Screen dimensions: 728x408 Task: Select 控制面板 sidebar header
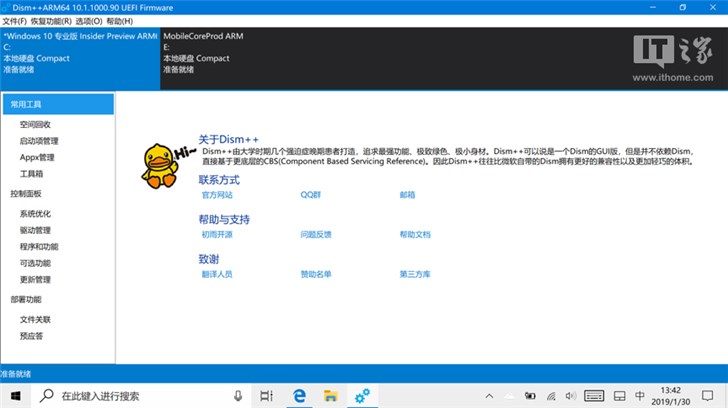click(x=26, y=194)
